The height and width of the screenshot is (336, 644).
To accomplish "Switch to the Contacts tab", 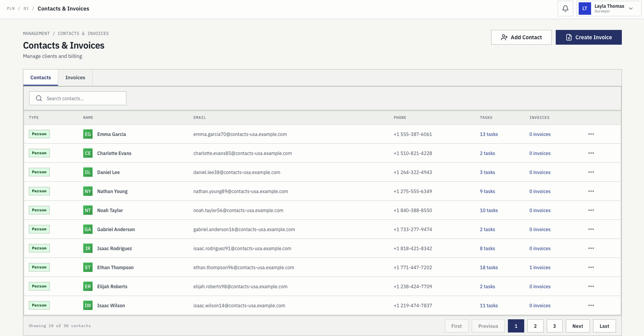I will (41, 78).
